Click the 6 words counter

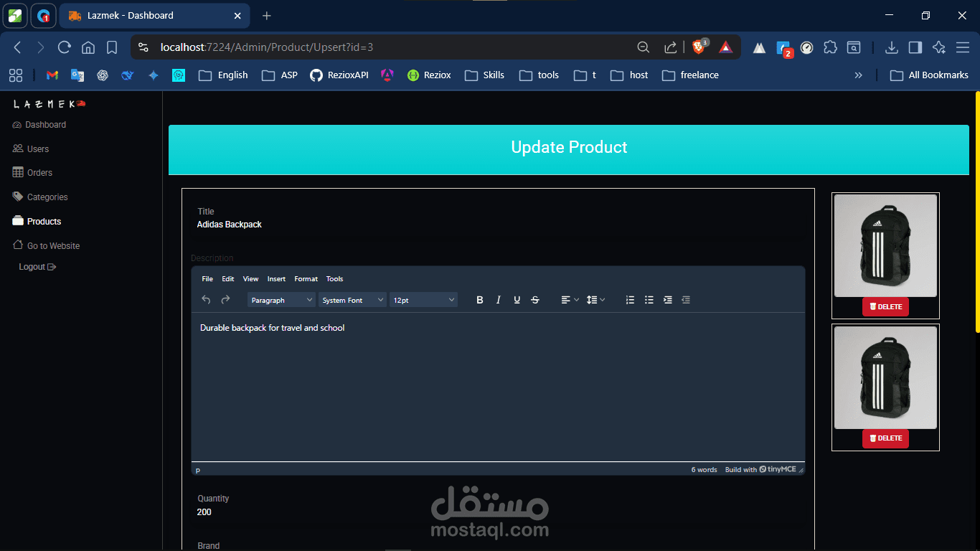[x=704, y=469]
